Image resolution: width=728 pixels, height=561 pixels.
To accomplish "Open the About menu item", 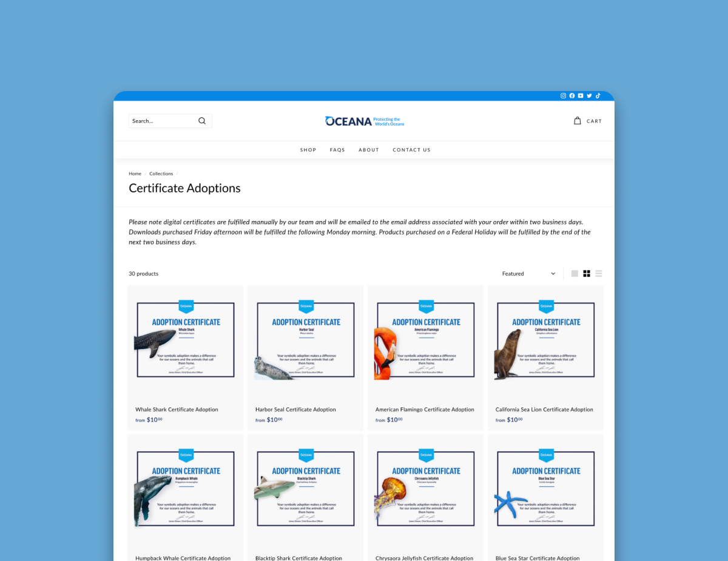I will 369,150.
